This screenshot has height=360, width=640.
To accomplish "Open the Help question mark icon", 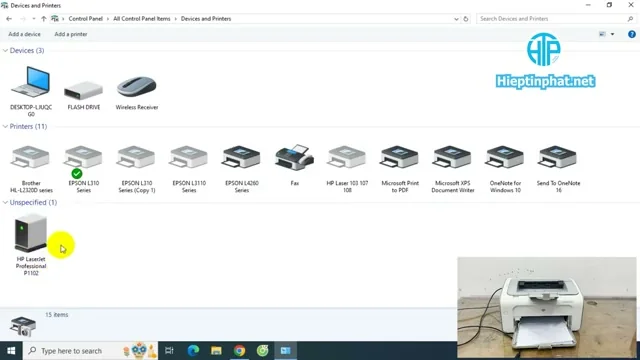I will tap(631, 34).
